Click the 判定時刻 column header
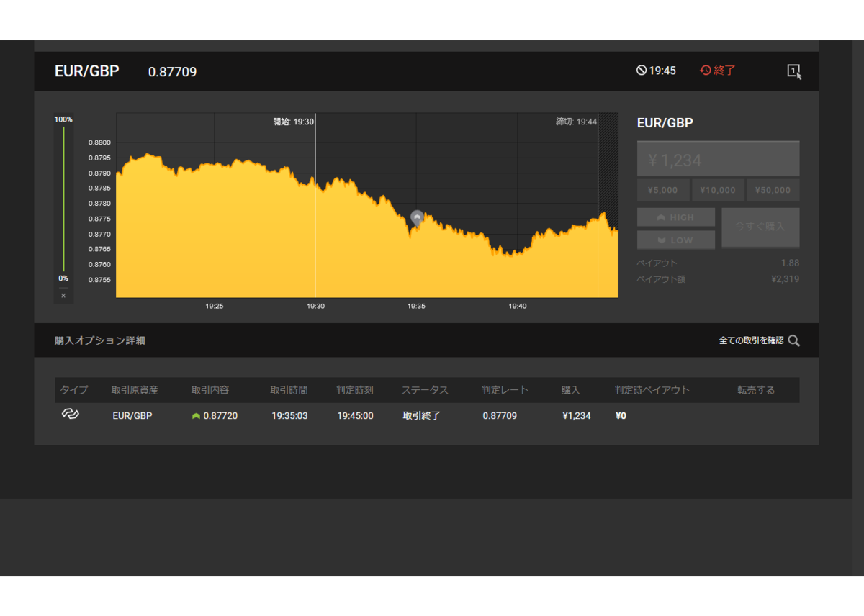 point(355,390)
